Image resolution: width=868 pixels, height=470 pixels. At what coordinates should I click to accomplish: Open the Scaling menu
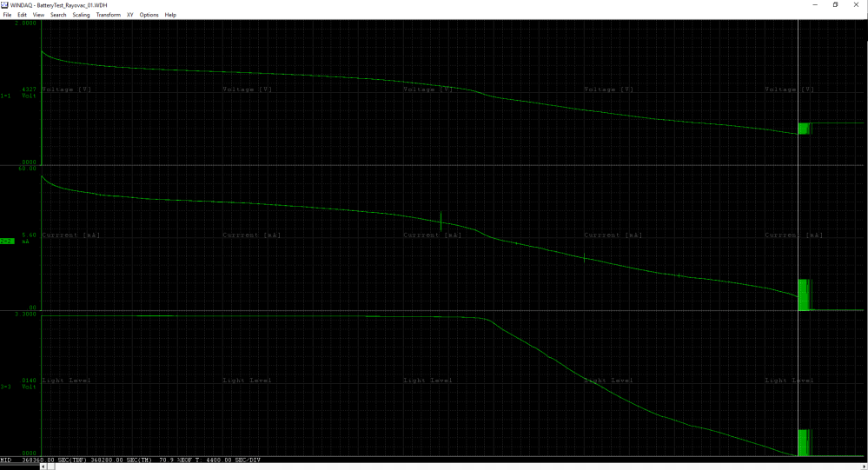click(x=81, y=15)
